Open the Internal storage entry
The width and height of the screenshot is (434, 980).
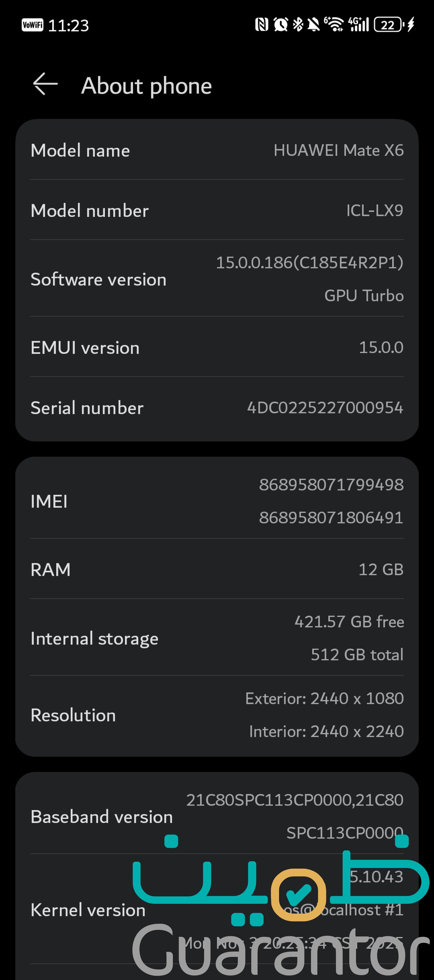[x=217, y=638]
